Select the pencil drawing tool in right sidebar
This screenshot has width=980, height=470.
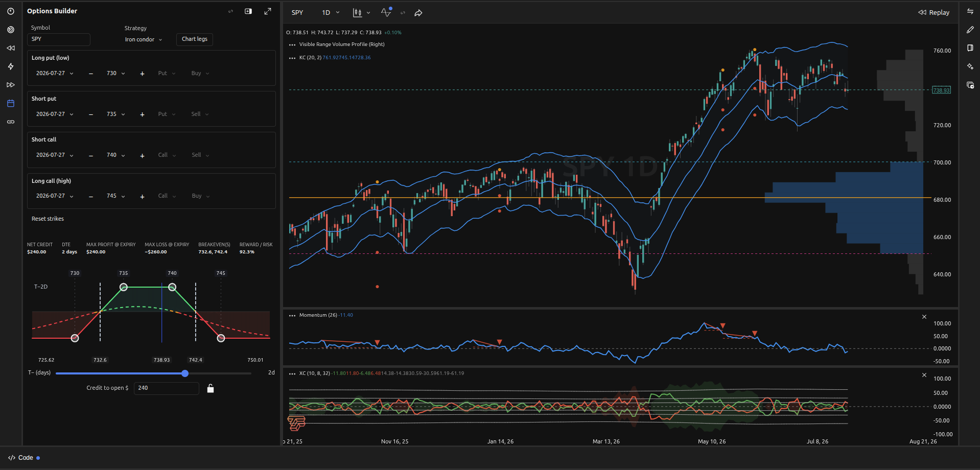970,30
